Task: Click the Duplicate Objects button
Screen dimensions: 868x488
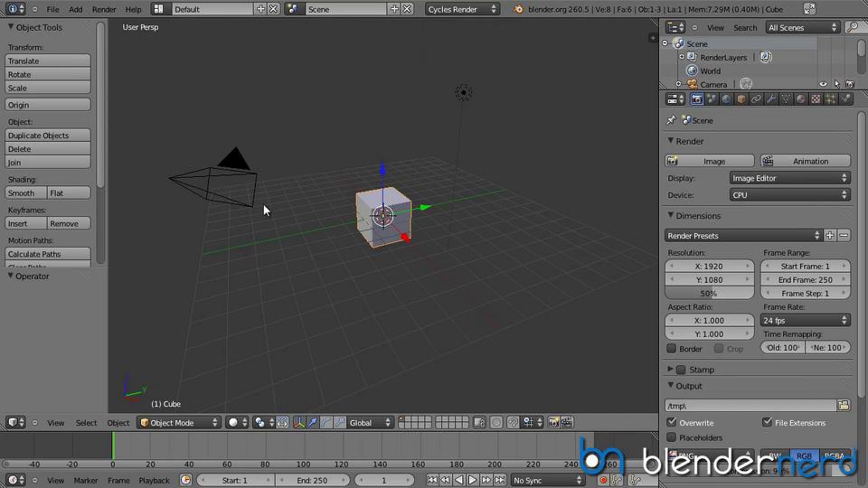Action: pyautogui.click(x=48, y=135)
